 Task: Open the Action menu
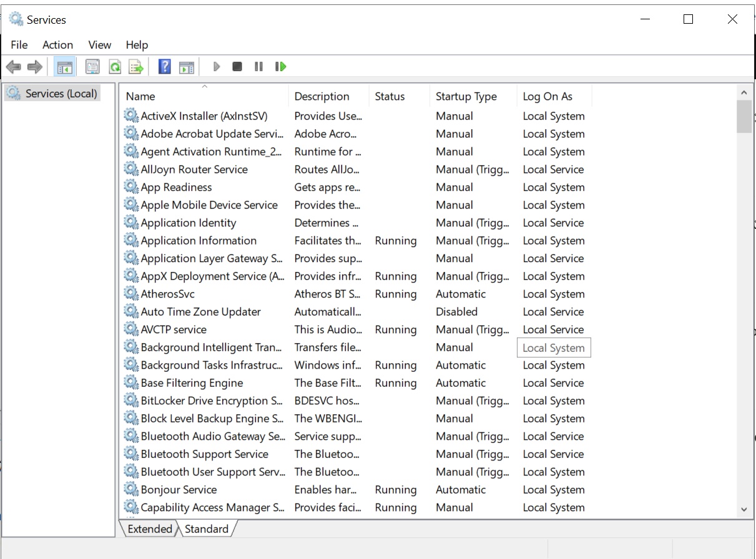[57, 45]
